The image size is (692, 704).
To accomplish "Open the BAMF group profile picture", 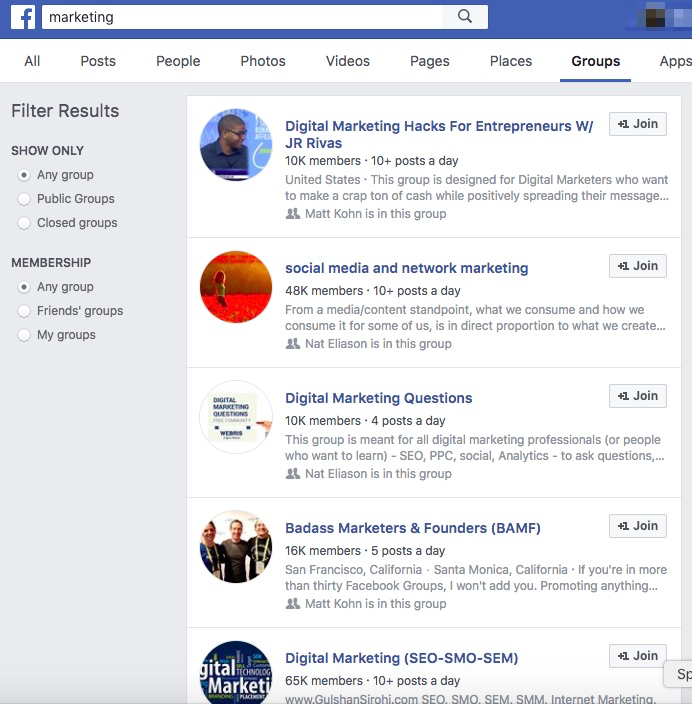I will [x=236, y=546].
